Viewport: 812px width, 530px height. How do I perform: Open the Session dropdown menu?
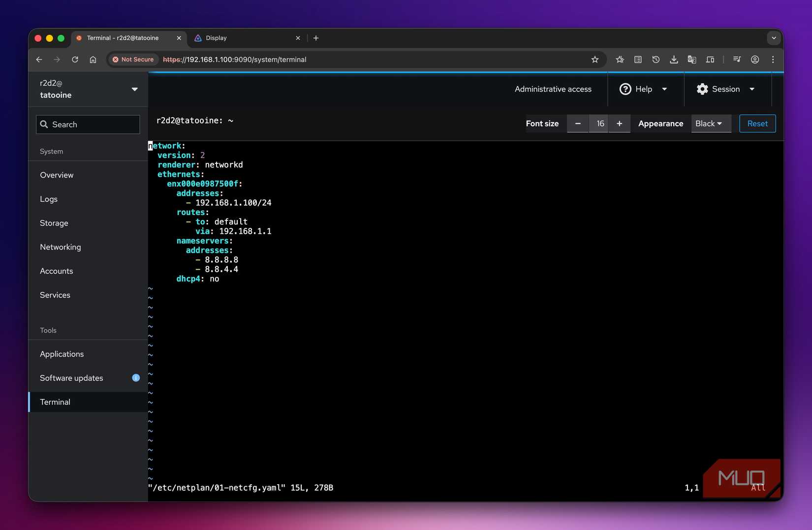click(725, 89)
